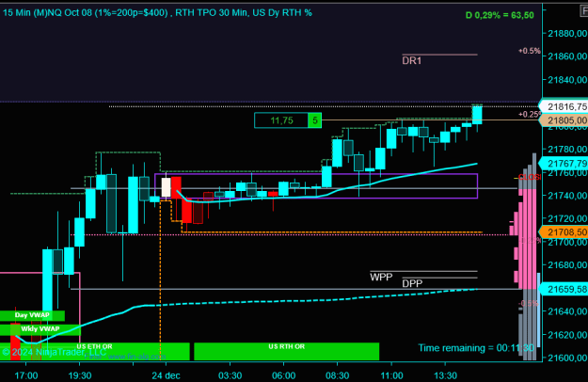Select the DPP daily pivot label

click(x=412, y=283)
